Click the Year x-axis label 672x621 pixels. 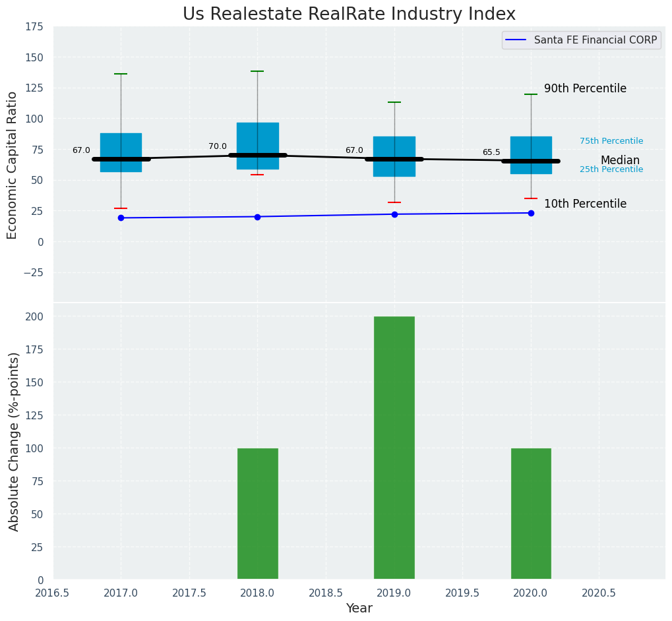tap(359, 608)
